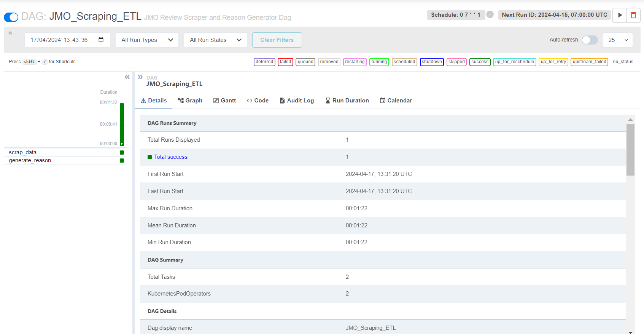The height and width of the screenshot is (334, 644).
Task: Click the DAG breadcrumb link
Action: click(152, 78)
